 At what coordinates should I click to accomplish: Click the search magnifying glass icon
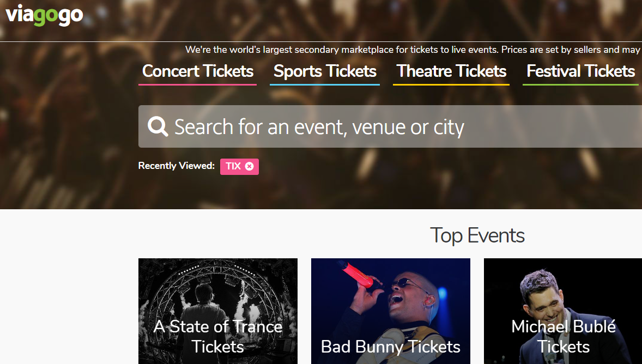pos(158,127)
